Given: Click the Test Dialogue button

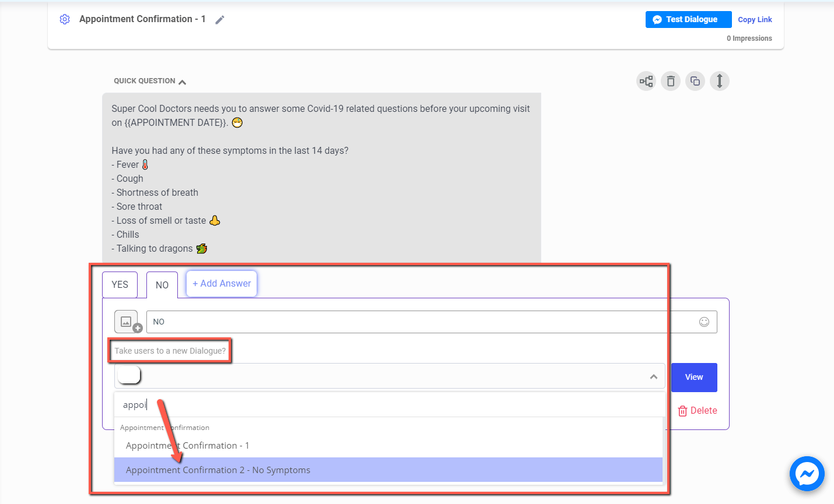Looking at the screenshot, I should tap(689, 19).
